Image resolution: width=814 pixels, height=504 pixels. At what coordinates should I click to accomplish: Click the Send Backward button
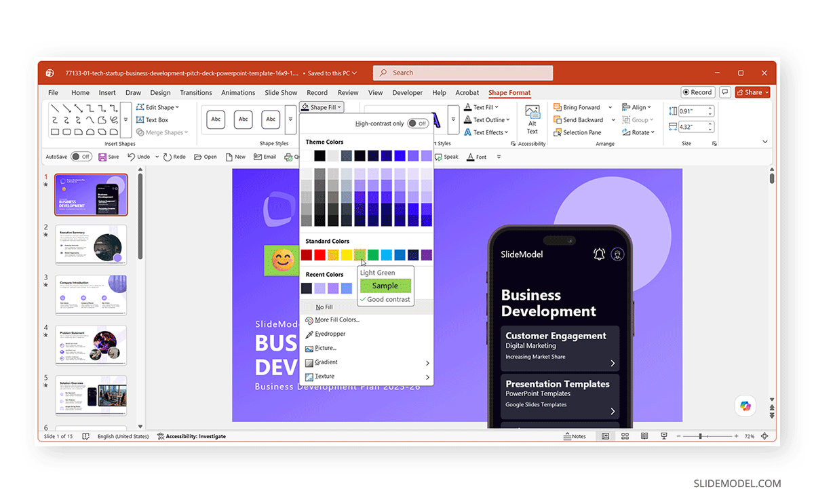click(x=578, y=120)
